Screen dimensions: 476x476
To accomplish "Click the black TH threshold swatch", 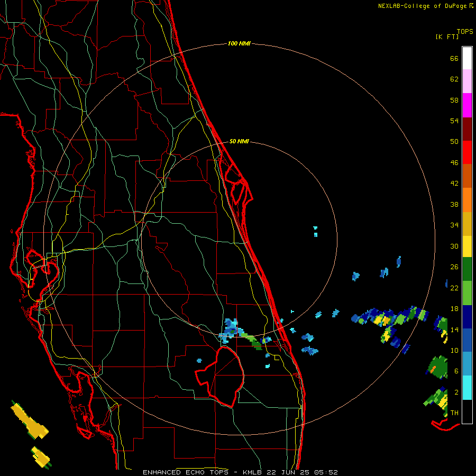I will (467, 411).
